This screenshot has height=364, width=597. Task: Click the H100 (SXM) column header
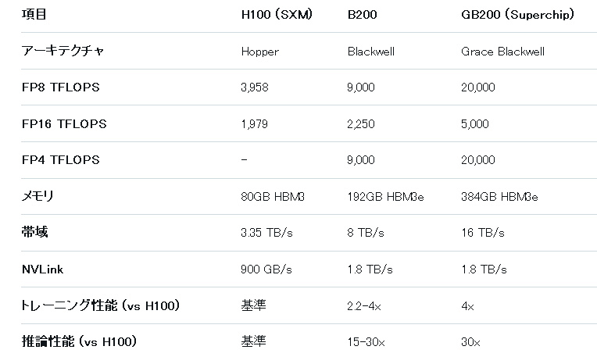coord(277,15)
